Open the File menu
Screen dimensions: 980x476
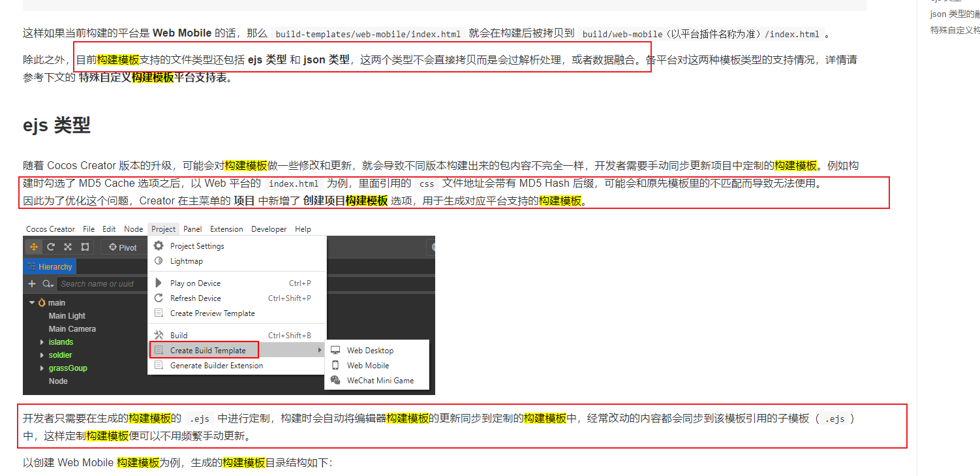(89, 229)
